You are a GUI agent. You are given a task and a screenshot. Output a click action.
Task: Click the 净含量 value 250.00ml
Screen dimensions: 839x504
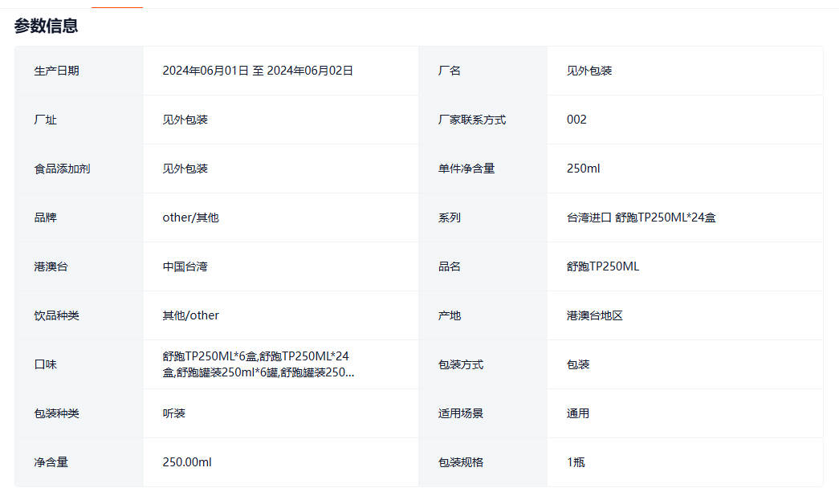pyautogui.click(x=187, y=462)
